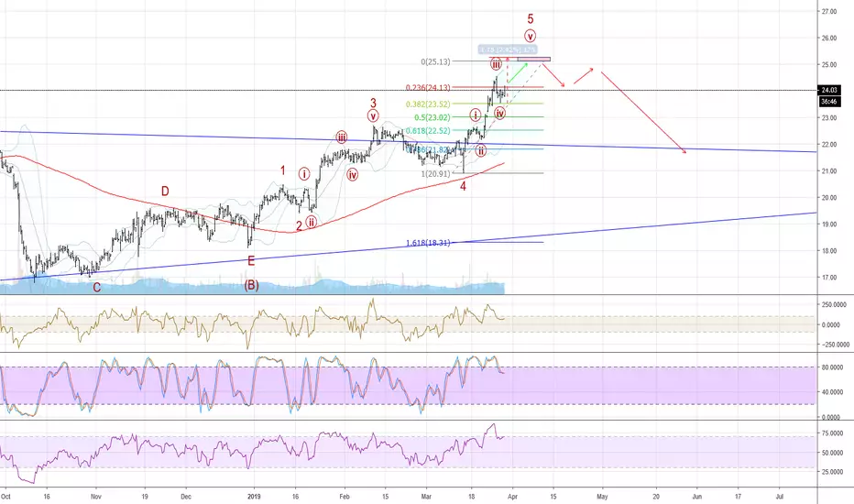The width and height of the screenshot is (854, 504).
Task: Click the 50.0000 RSI scale label
Action: [x=833, y=453]
